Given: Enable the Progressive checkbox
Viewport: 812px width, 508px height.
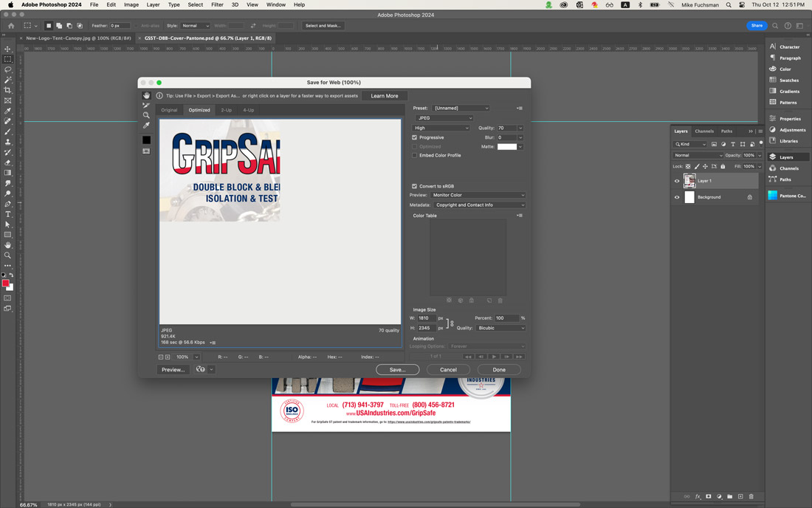Looking at the screenshot, I should point(414,137).
